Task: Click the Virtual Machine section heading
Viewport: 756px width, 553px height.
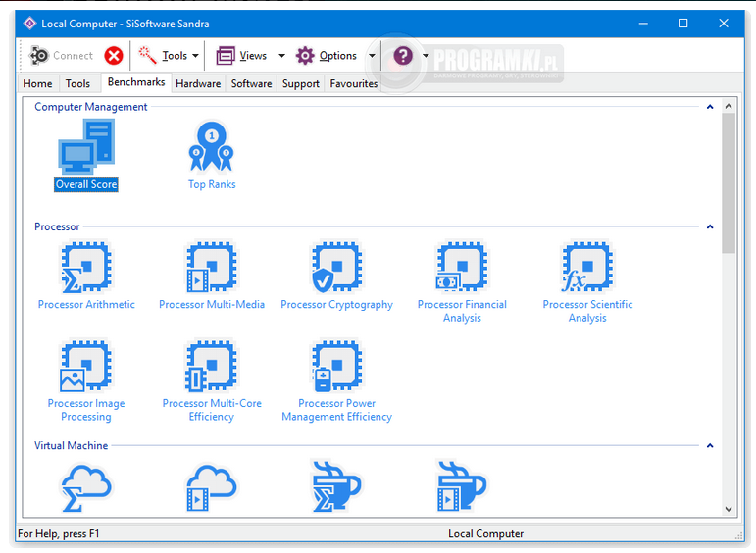Action: point(71,445)
